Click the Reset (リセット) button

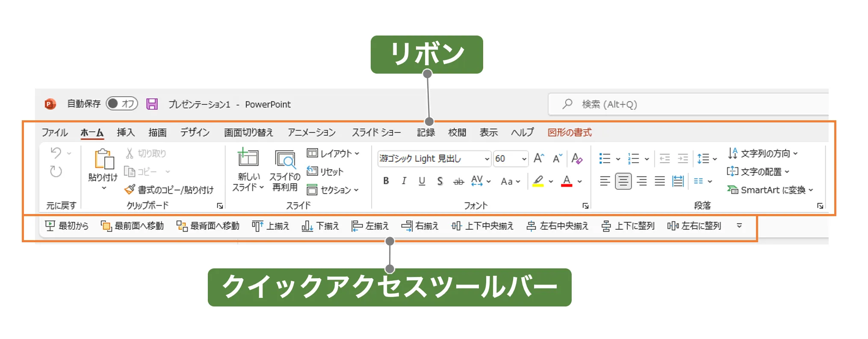(325, 172)
